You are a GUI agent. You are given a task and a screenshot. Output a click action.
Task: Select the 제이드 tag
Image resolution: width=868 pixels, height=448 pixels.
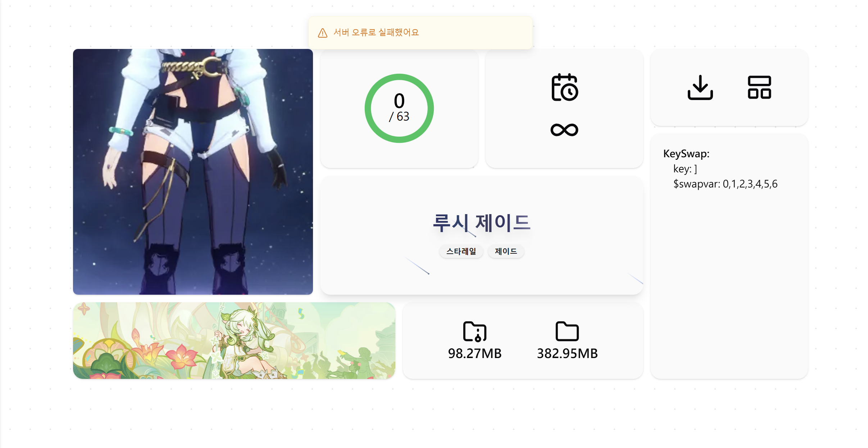(x=506, y=251)
